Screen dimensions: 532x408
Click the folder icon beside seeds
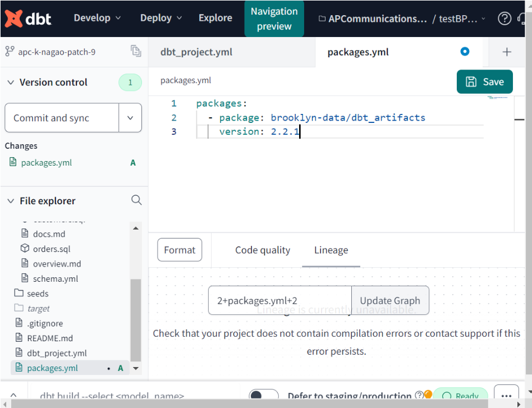click(x=19, y=292)
